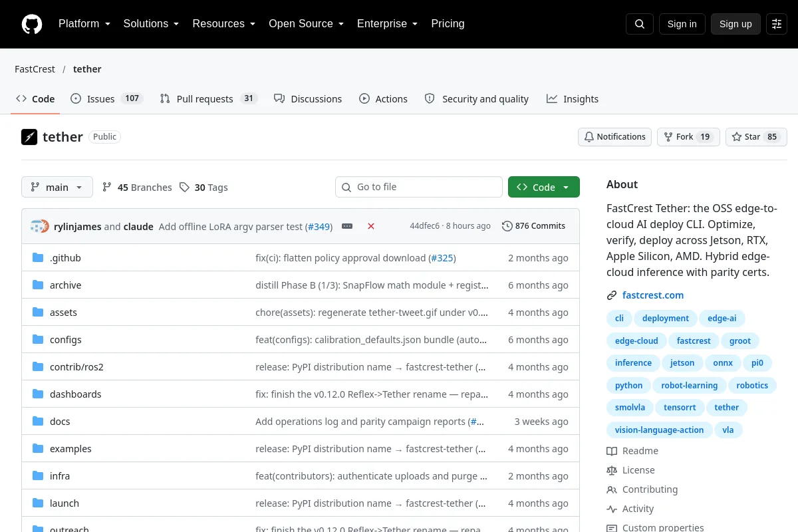
Task: Click the examples folder icon
Action: (38, 449)
